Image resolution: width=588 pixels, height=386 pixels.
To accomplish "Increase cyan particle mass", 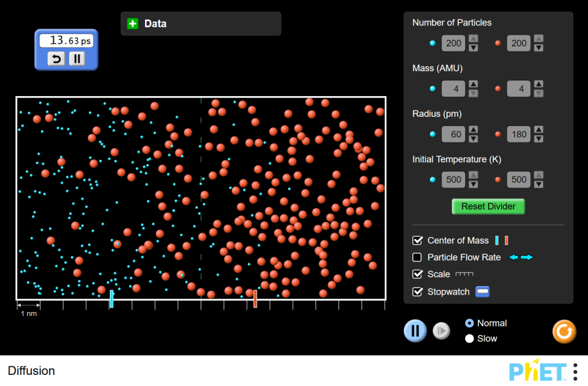I will (473, 84).
